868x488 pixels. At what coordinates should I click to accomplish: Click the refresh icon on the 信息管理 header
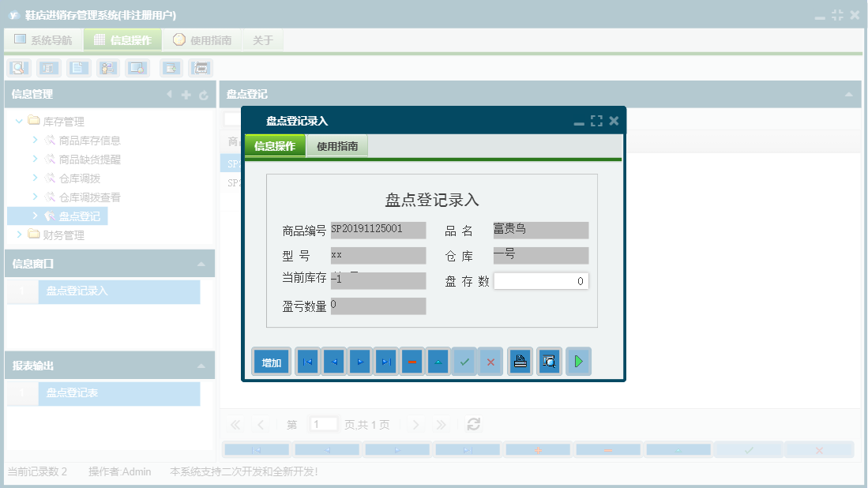pos(203,94)
